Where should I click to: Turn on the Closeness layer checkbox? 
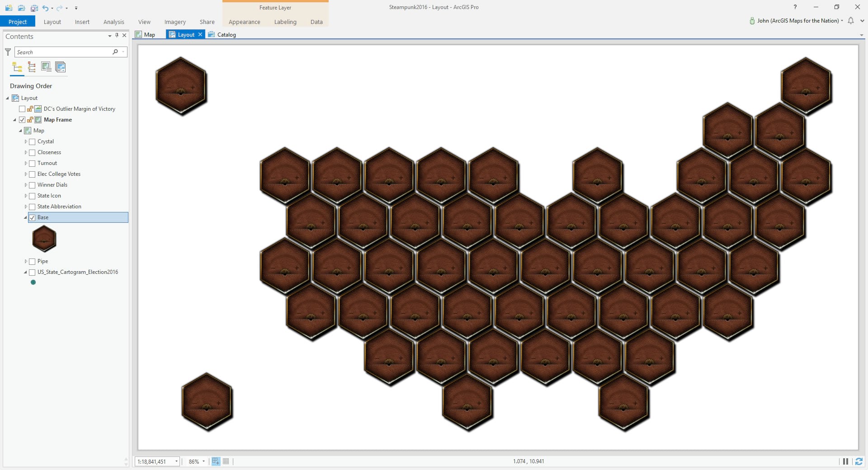point(32,153)
